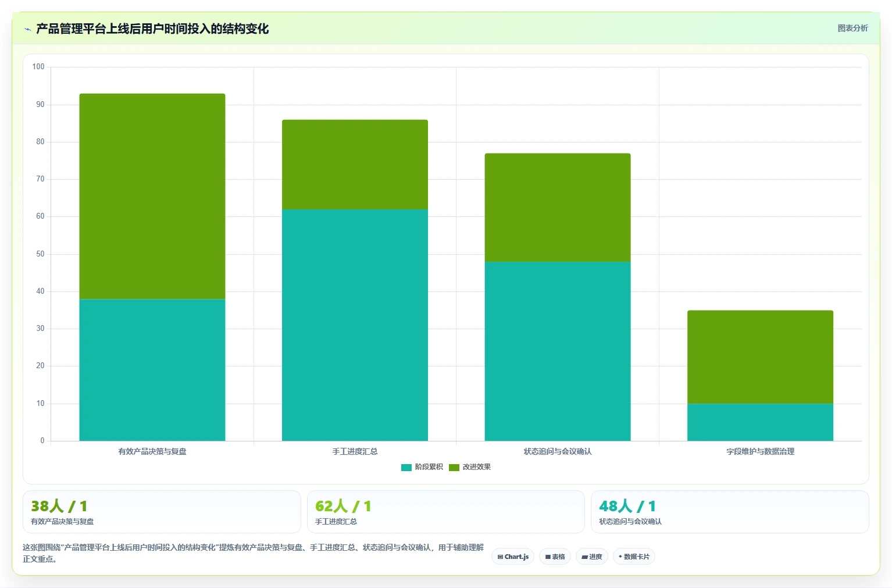
Task: Click the 图表分析 label in header
Action: pos(852,28)
